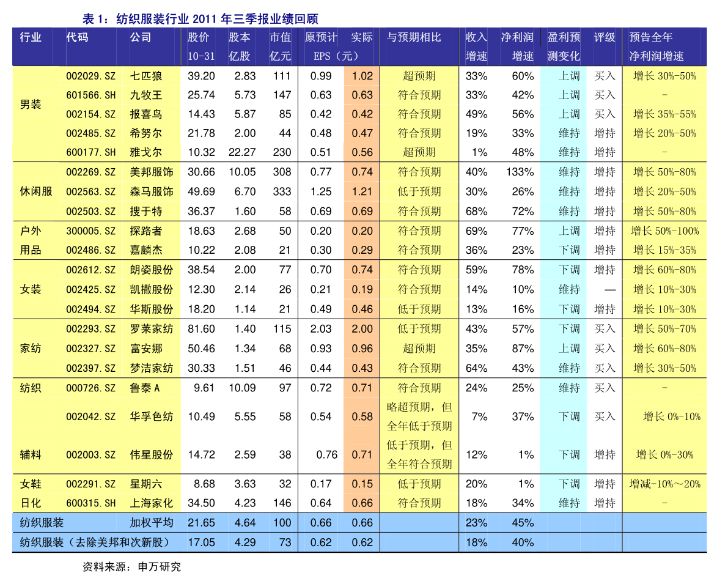Click weighted average share price 21.65
This screenshot has width=728, height=584.
(201, 523)
